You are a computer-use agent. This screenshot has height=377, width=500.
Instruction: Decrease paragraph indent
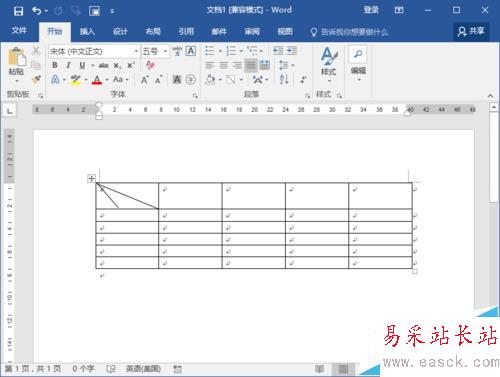coord(278,51)
